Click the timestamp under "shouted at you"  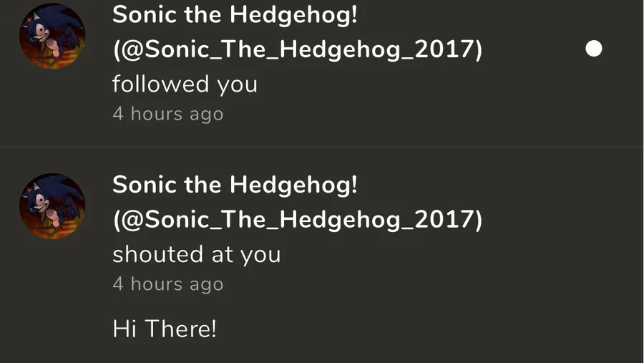tap(167, 284)
